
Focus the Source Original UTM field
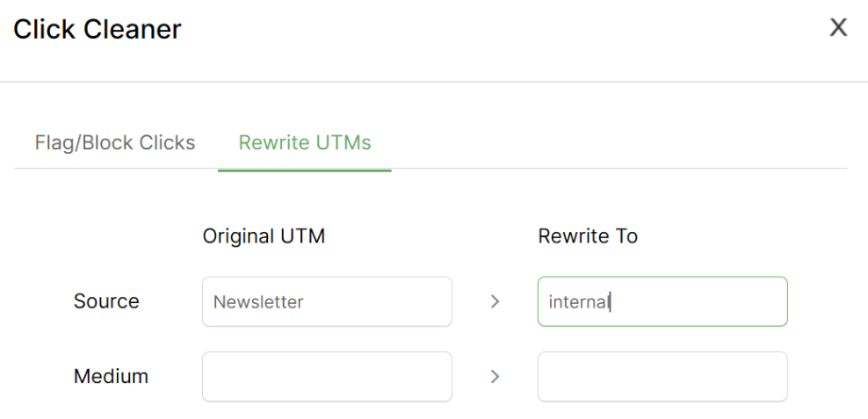tap(326, 302)
